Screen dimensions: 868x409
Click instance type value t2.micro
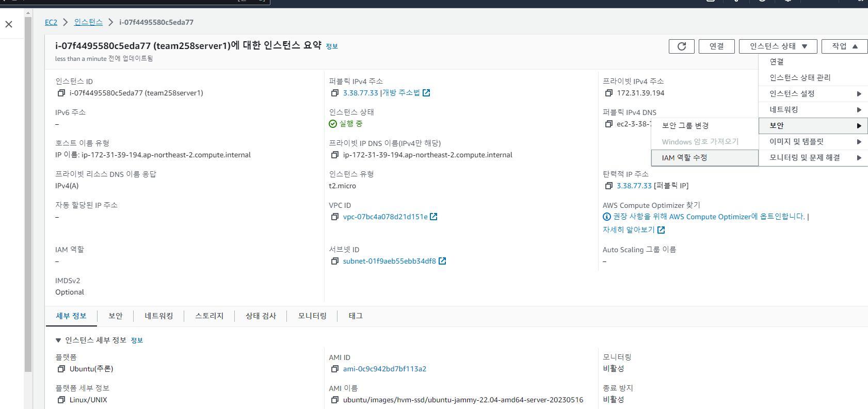click(343, 186)
